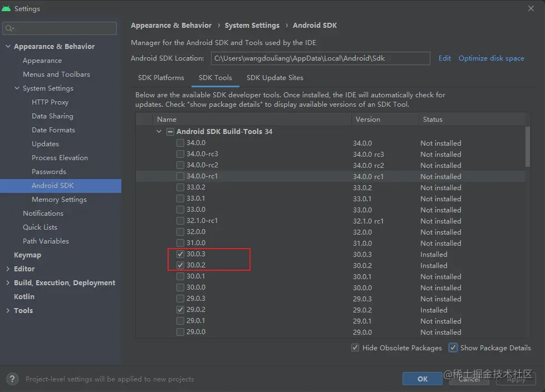Select HTTP Proxy settings
Image resolution: width=545 pixels, height=392 pixels.
(50, 102)
